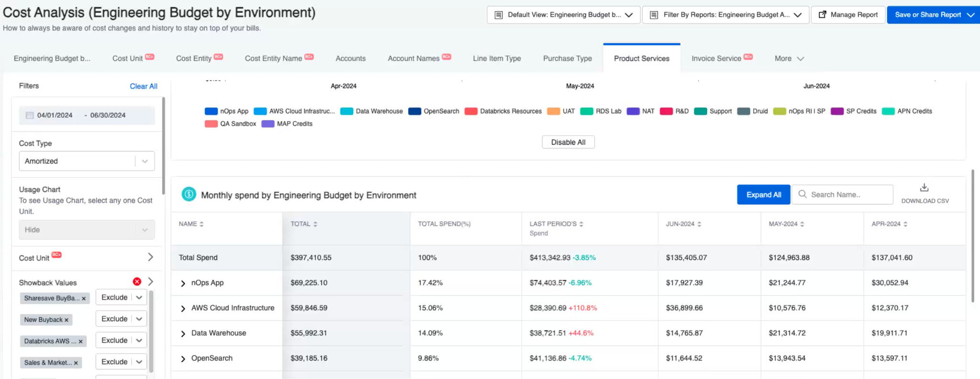Image resolution: width=980 pixels, height=379 pixels.
Task: Toggle NAT legend series
Action: click(640, 111)
